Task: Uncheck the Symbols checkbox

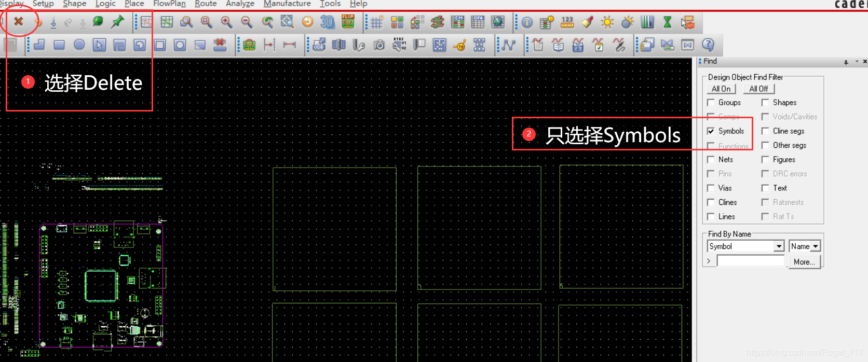Action: click(711, 131)
